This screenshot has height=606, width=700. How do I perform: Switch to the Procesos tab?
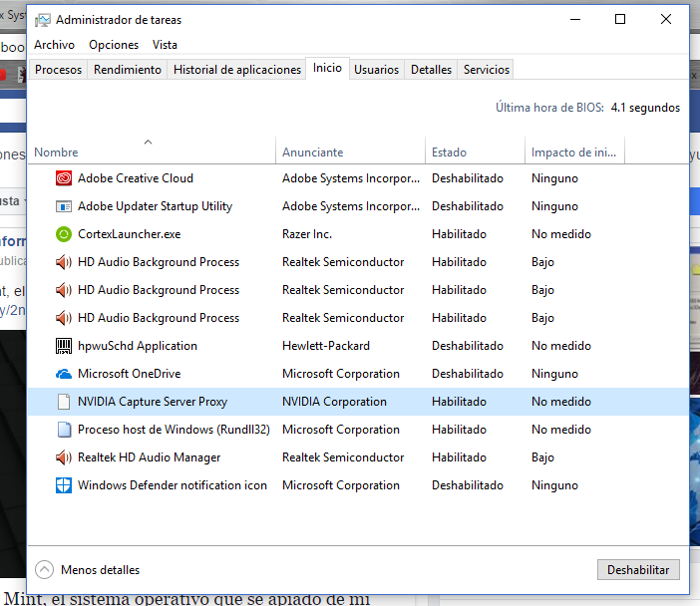tap(58, 70)
